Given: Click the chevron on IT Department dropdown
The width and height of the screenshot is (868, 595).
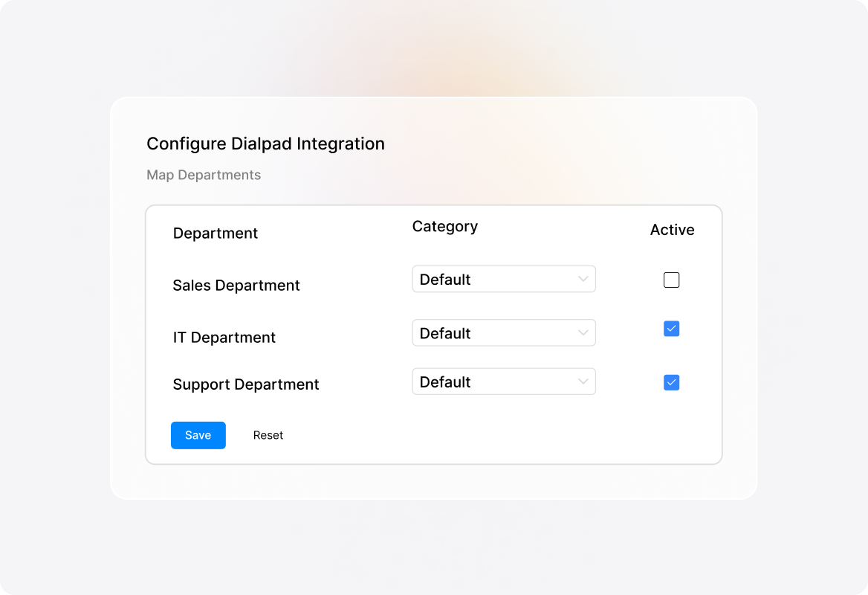Looking at the screenshot, I should (583, 332).
